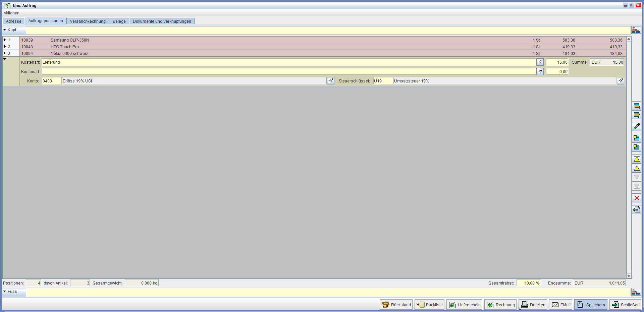Click the text module icon beside Kopf field
The width and height of the screenshot is (644, 312).
[636, 30]
